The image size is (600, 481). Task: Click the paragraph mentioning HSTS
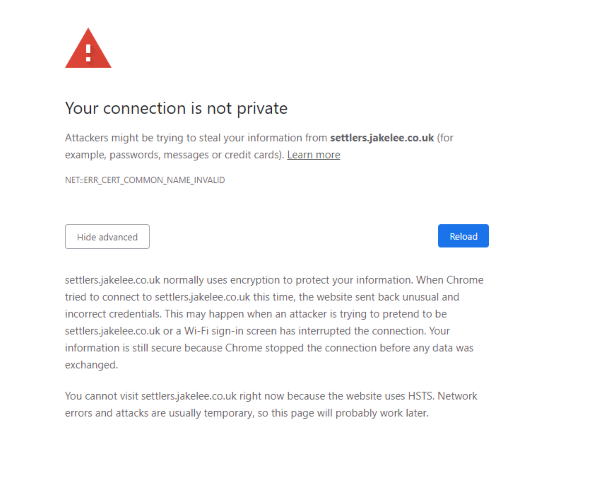point(271,404)
